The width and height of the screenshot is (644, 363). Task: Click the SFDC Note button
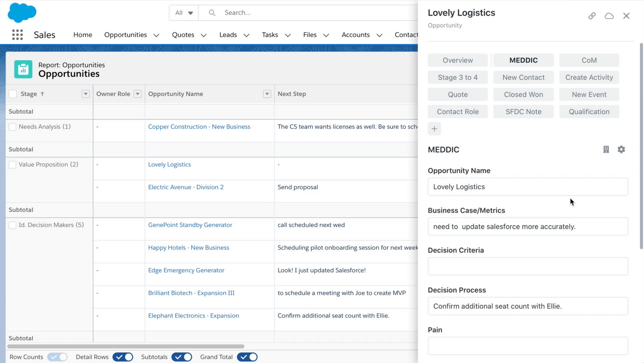[523, 111]
